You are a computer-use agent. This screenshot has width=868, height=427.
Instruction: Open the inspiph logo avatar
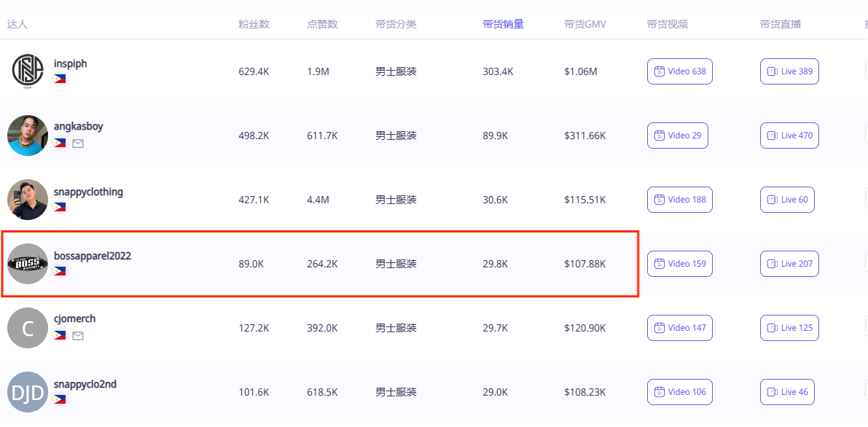point(28,71)
